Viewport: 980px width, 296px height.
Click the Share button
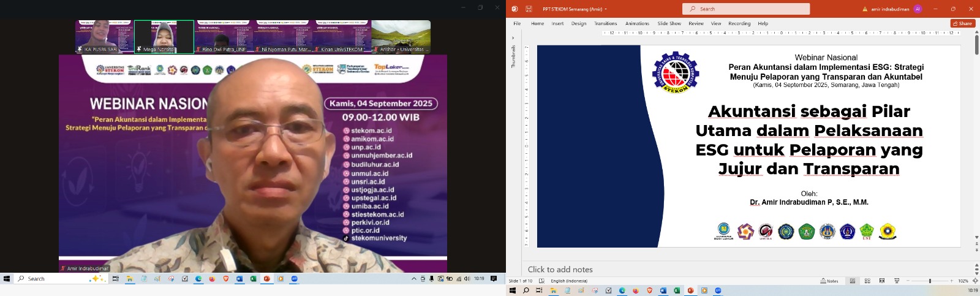pos(962,24)
